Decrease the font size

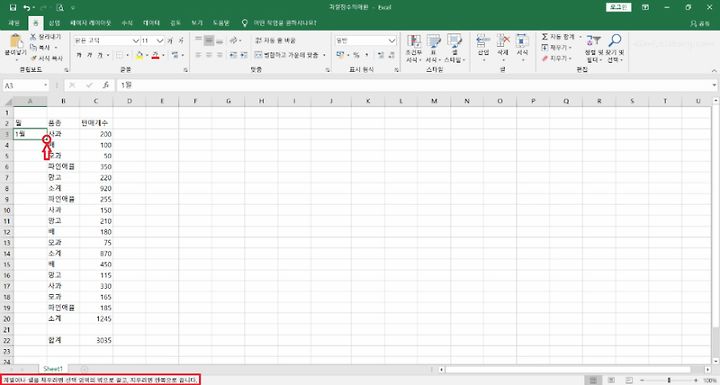point(181,41)
